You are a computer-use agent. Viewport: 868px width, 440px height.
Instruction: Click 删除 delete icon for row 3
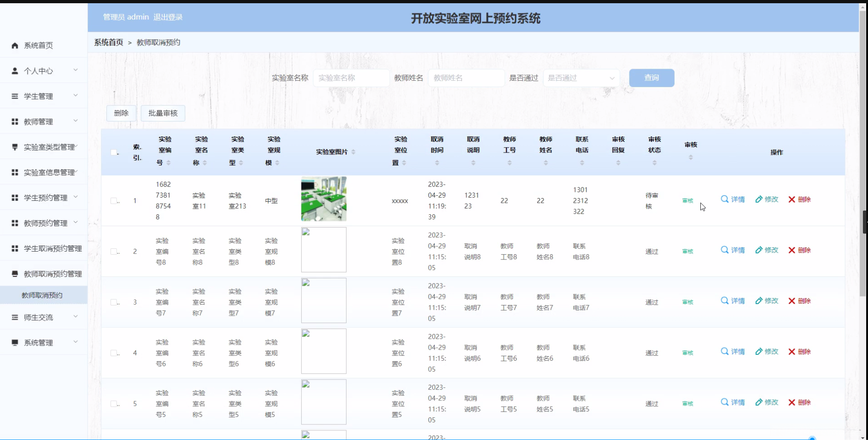click(x=799, y=300)
